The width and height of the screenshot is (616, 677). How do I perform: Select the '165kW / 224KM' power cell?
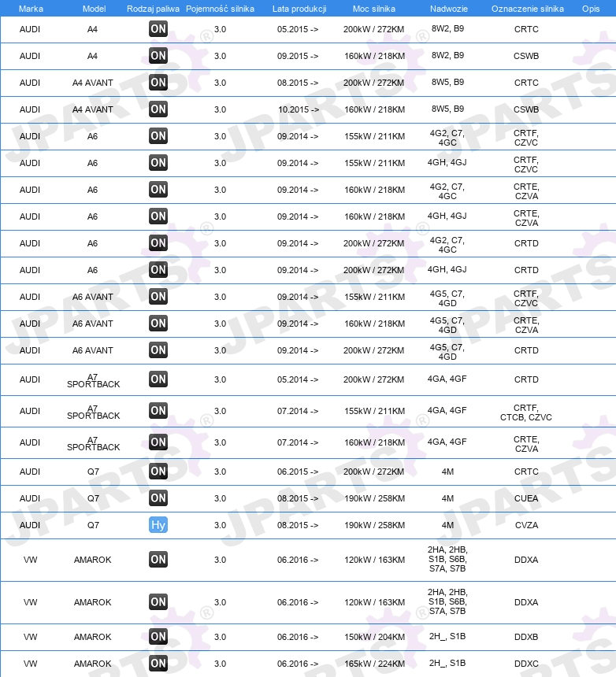374,664
